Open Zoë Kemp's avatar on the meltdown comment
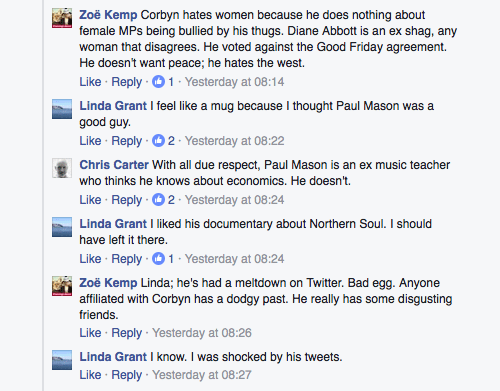The width and height of the screenshot is (500, 391). (62, 286)
